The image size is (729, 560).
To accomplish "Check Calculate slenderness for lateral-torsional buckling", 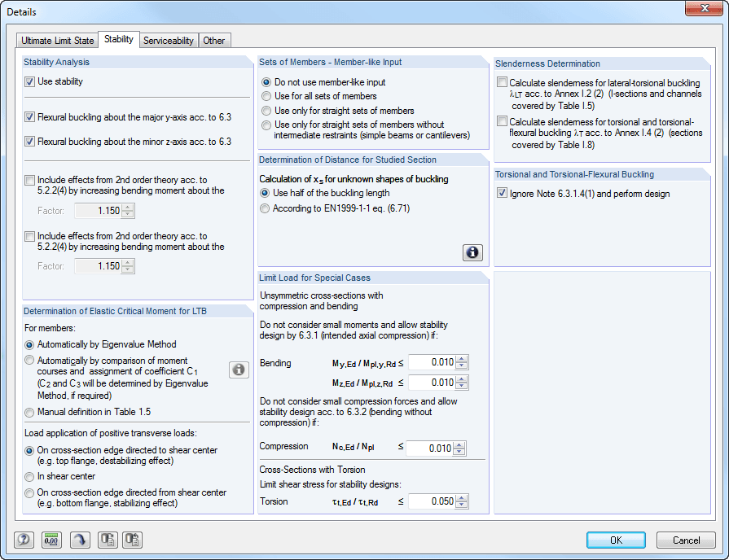I will 503,82.
